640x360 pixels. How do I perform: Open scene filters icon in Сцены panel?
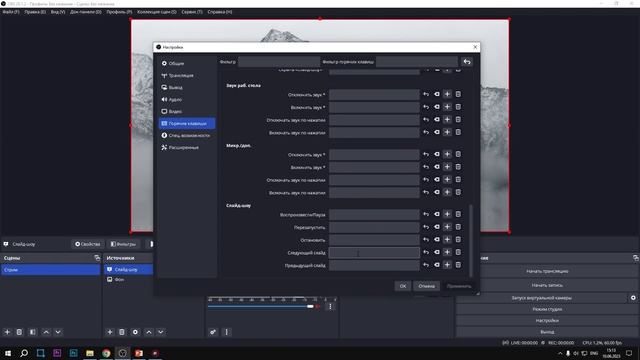coord(33,332)
